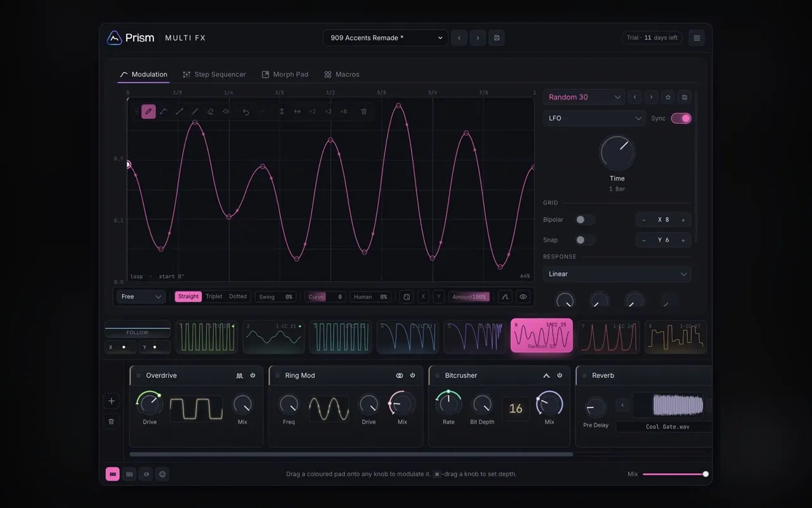Viewport: 812px width, 508px height.
Task: Click the Straight timing button
Action: [x=188, y=297]
